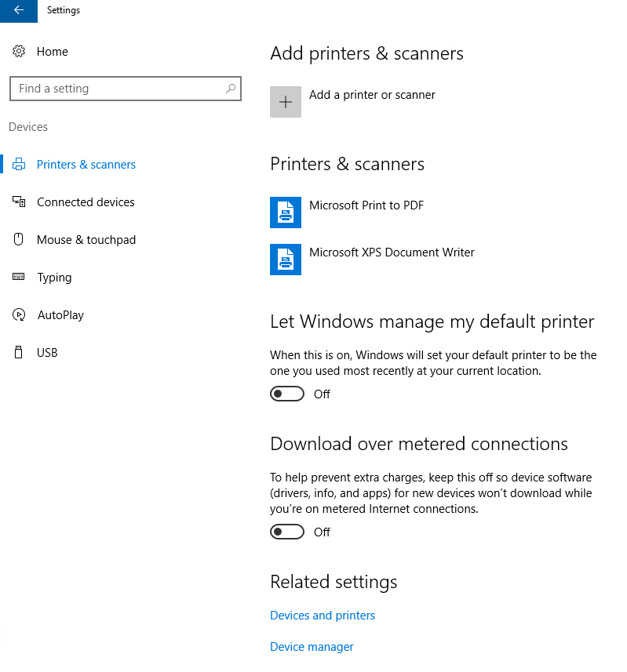Click the plus icon to add printer
627x672 pixels.
pos(286,102)
